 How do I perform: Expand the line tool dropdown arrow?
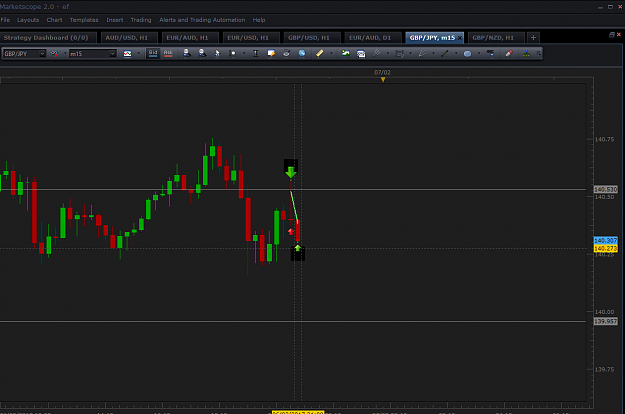click(456, 53)
